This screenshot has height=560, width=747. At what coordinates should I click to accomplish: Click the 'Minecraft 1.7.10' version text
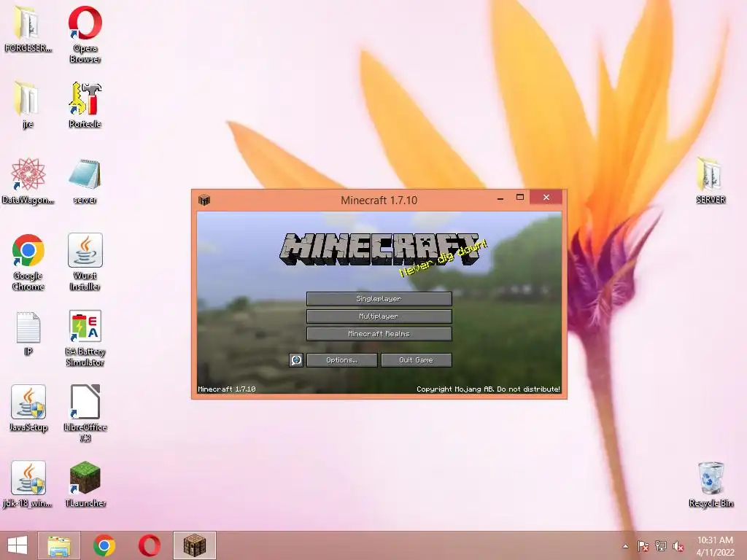click(x=227, y=389)
